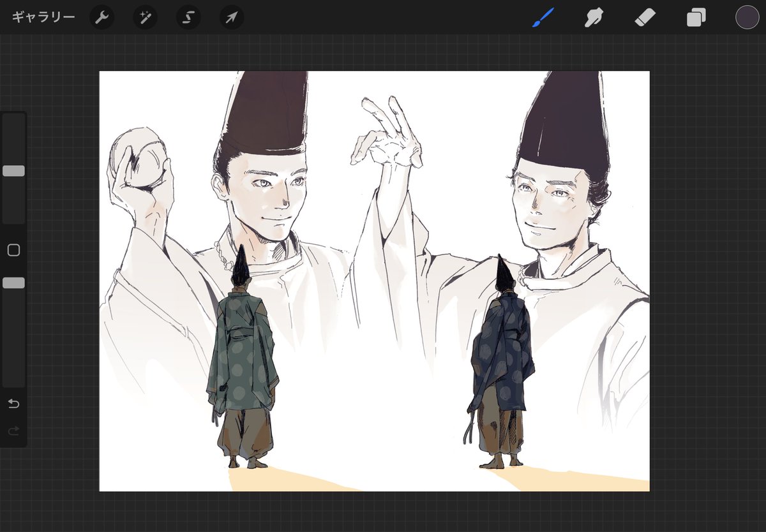Select the Smudge finger tool

(x=594, y=17)
